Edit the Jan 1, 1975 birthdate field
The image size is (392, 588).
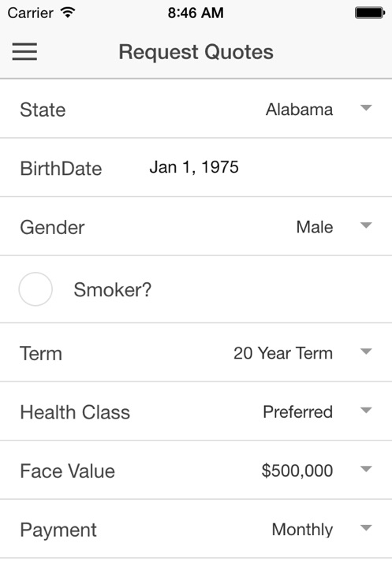pos(194,167)
